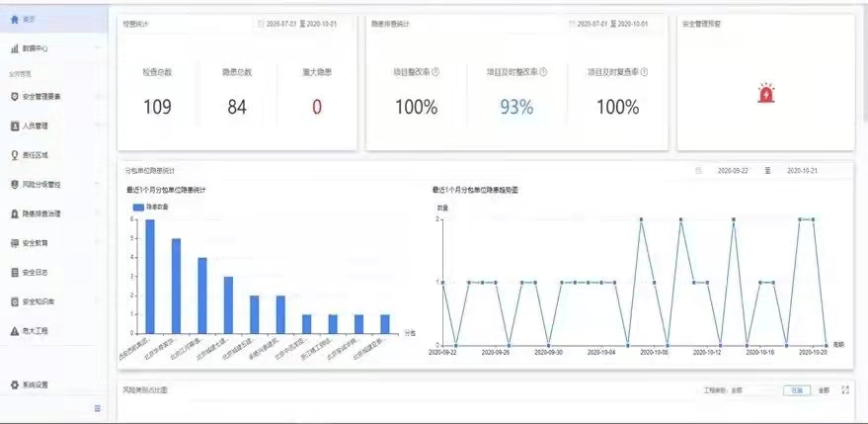Click the red alarm siren icon
This screenshot has height=424, width=868.
[765, 93]
